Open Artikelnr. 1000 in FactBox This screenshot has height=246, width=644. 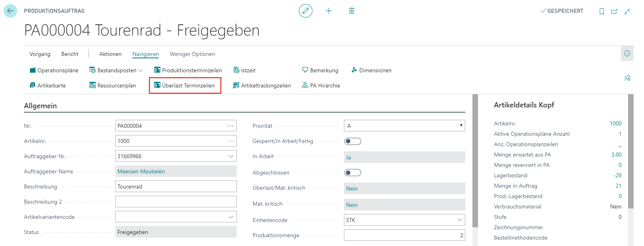point(616,123)
